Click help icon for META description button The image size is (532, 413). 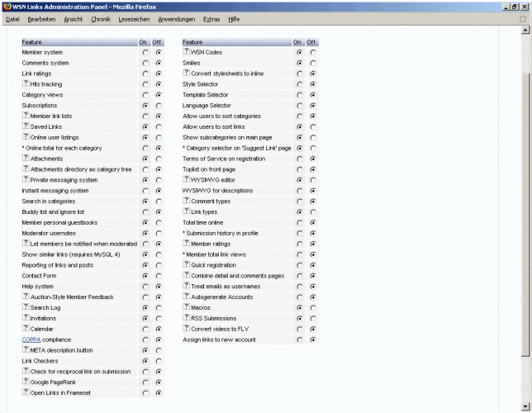tap(26, 350)
